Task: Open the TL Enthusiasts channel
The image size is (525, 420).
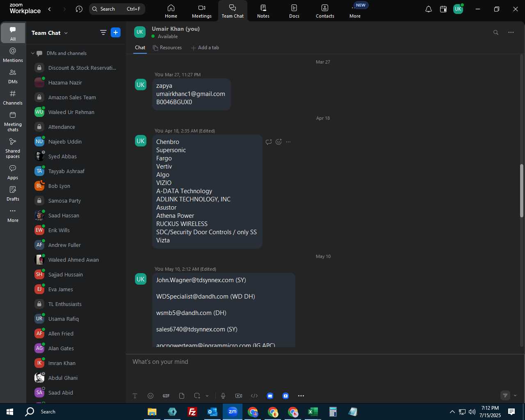Action: click(x=76, y=304)
